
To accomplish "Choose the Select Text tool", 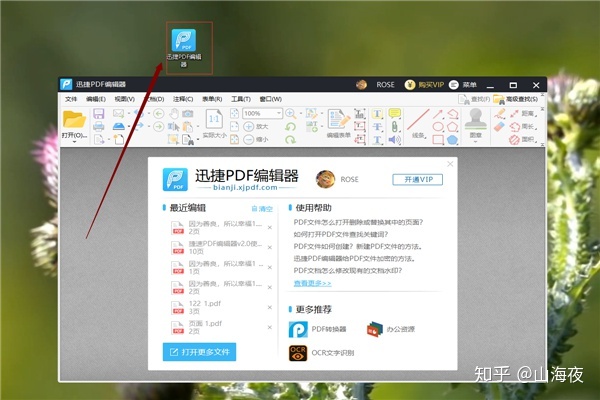I will coord(173,126).
